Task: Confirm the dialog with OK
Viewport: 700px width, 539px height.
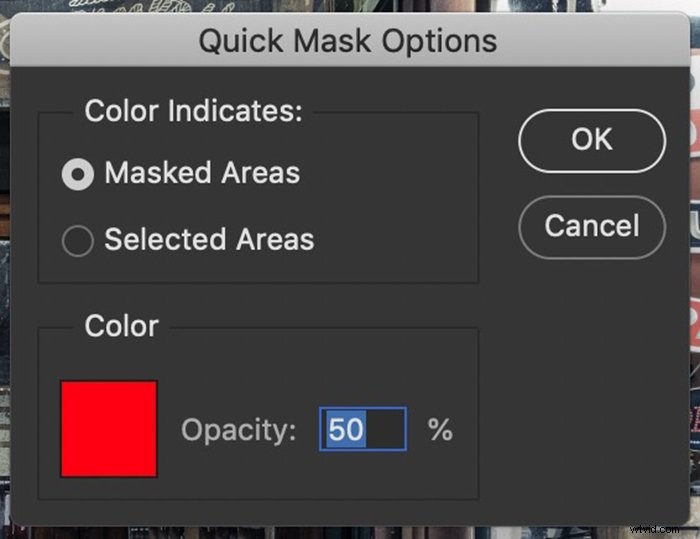Action: point(592,141)
